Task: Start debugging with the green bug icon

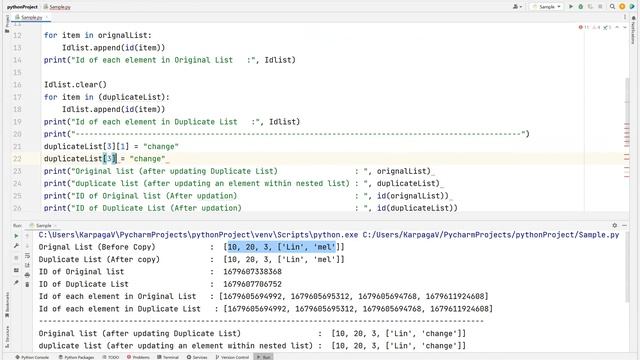Action: pos(580,7)
